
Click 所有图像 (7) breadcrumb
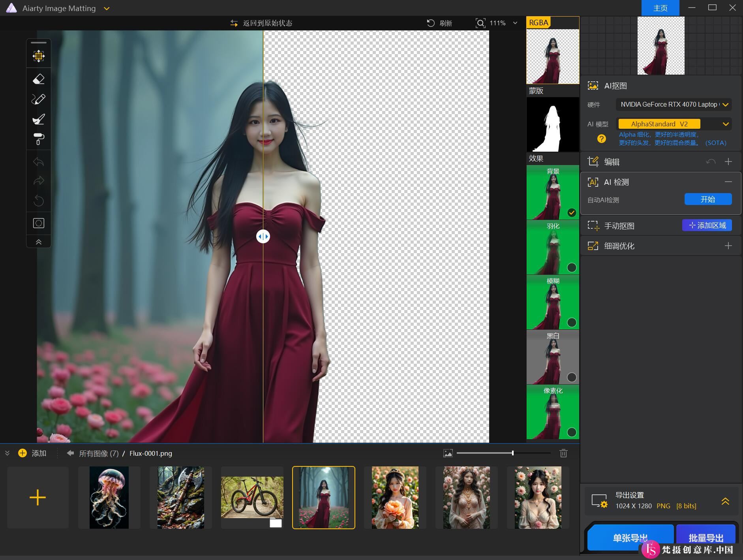[99, 453]
